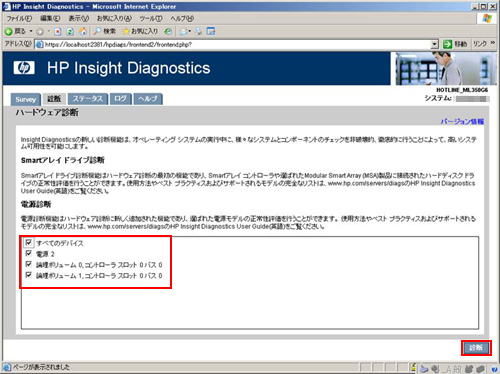Click status bar page icon

coord(7,367)
